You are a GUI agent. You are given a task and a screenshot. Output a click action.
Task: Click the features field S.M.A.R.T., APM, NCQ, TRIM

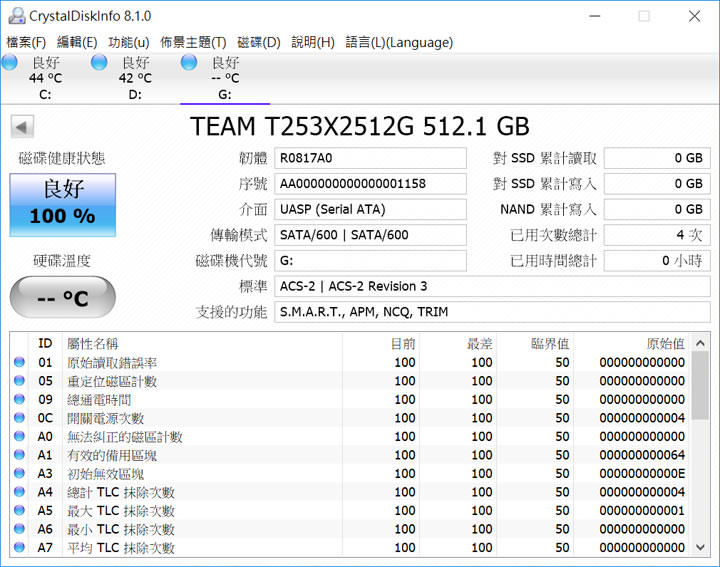pos(492,312)
